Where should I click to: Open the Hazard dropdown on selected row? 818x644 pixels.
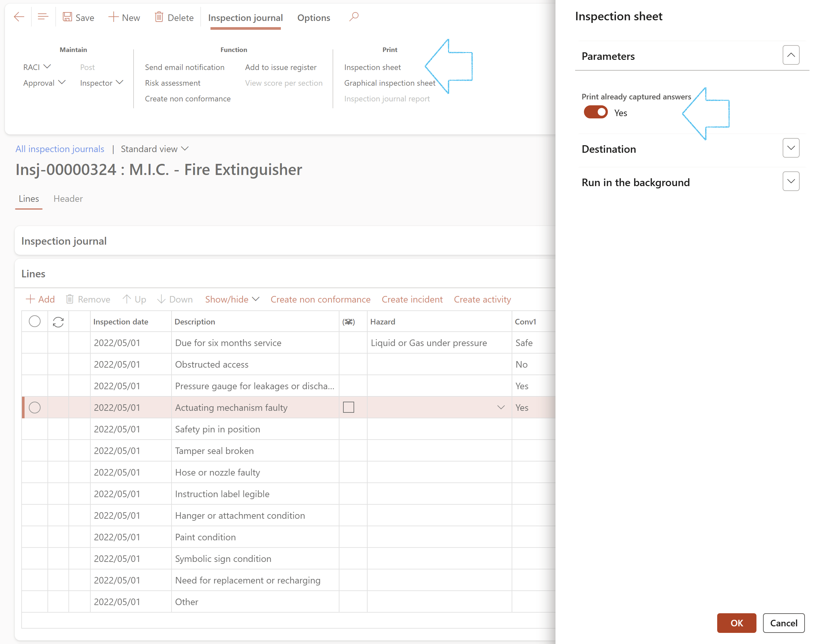point(501,408)
